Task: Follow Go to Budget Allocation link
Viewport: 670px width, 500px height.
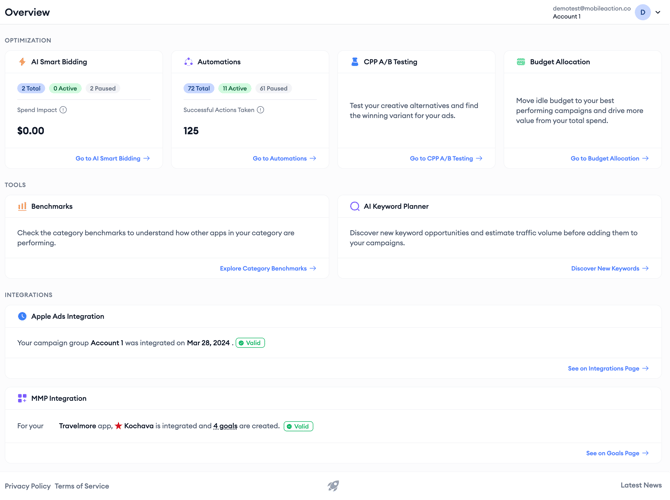Action: 610,159
